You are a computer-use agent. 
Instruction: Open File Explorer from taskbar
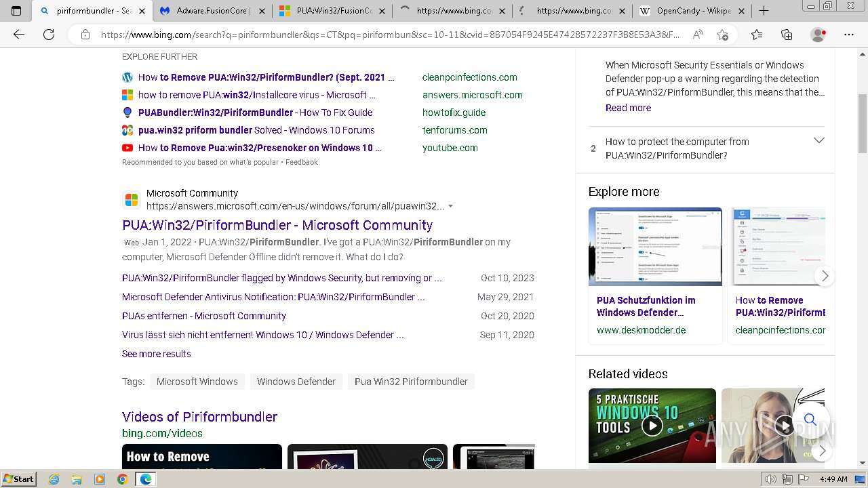[77, 479]
